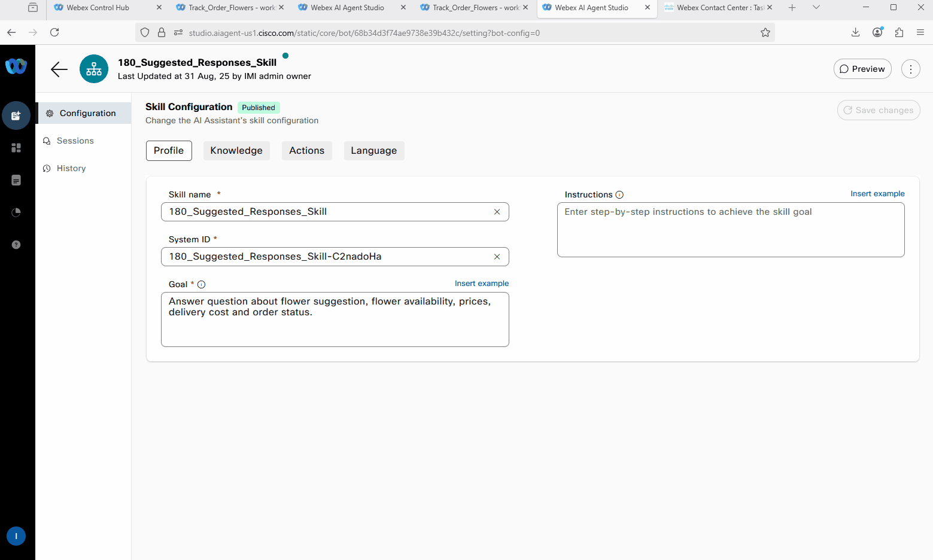
Task: Expand the browser list all tabs chevron
Action: click(x=816, y=8)
